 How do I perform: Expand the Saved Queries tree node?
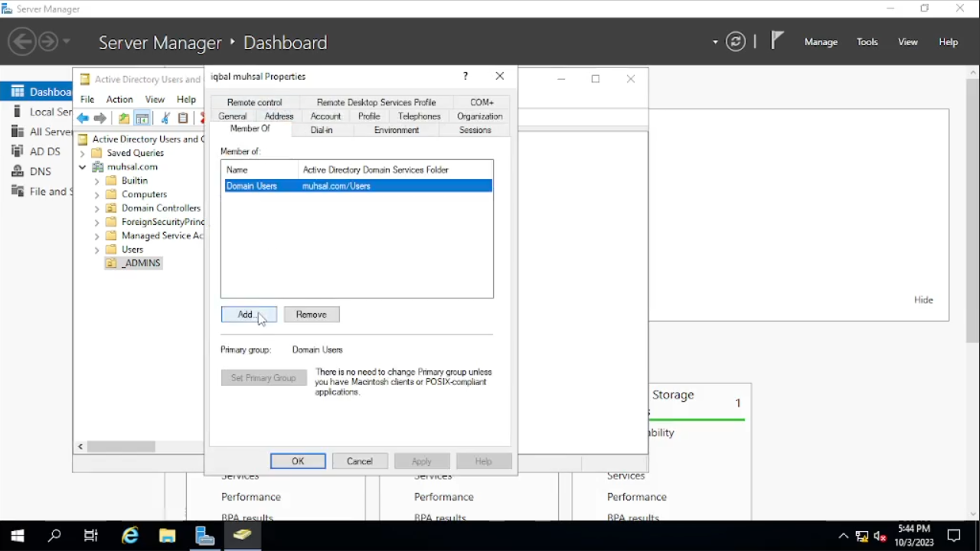(83, 153)
